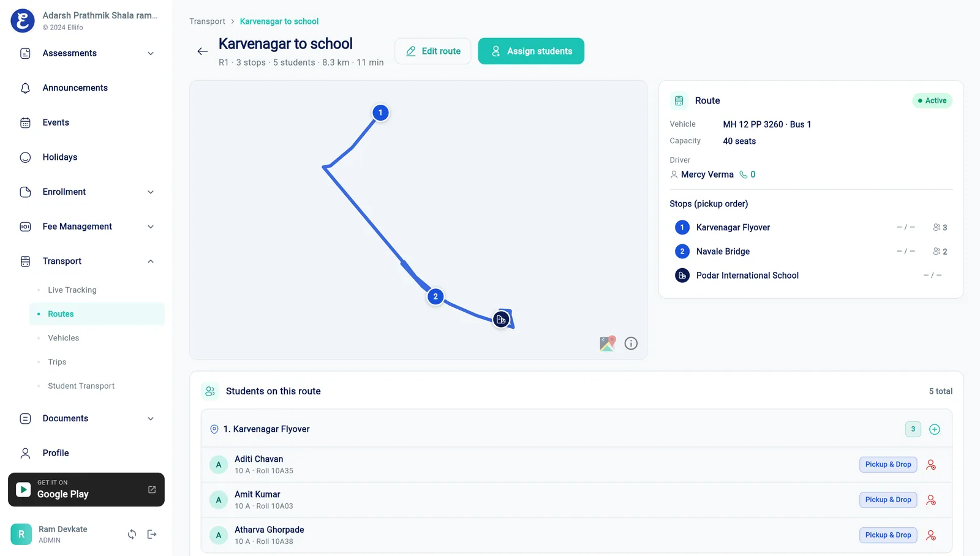Select Karvenagar Flyover stop row
The width and height of the screenshot is (980, 556).
(x=811, y=228)
